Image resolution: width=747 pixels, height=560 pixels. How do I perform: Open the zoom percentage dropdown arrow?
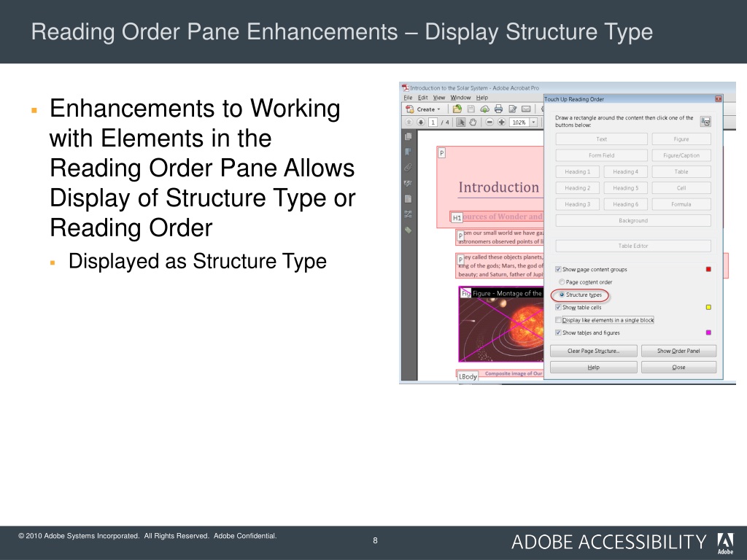coord(533,122)
